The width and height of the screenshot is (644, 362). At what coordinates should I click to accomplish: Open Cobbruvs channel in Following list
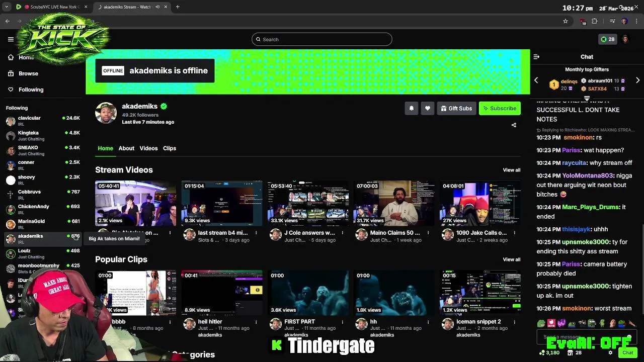tap(43, 195)
